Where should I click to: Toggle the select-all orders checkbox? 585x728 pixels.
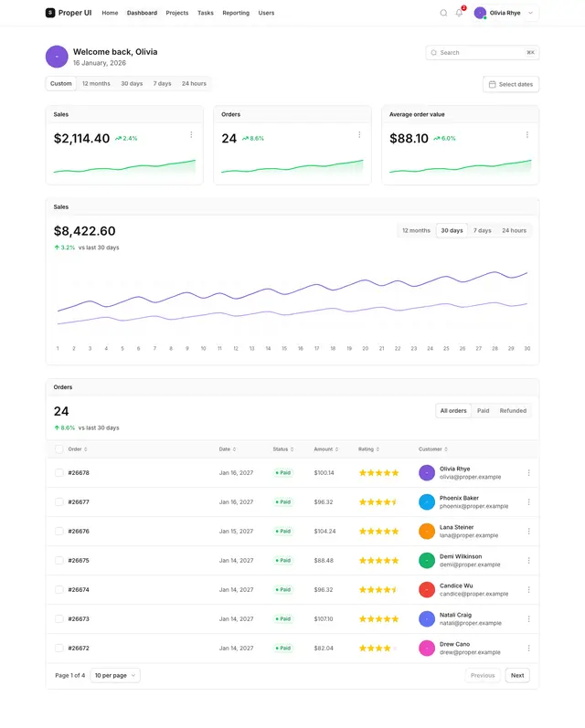point(59,449)
